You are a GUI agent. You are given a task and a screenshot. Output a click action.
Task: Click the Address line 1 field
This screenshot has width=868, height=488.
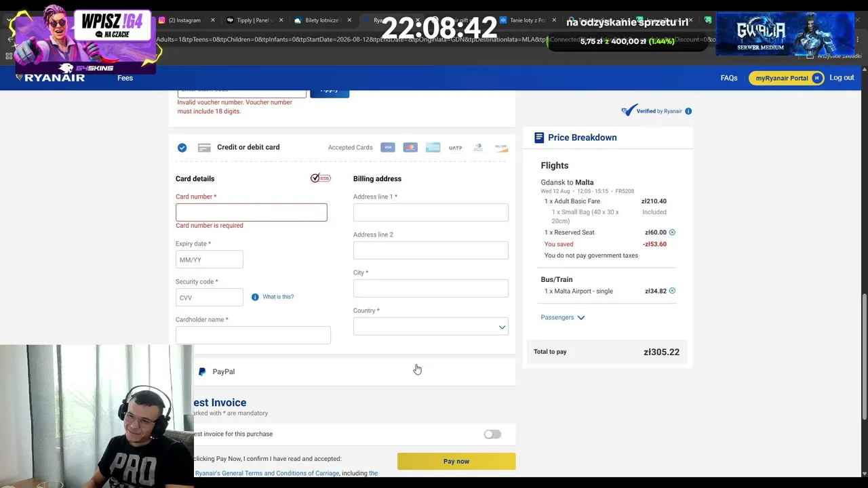(431, 212)
